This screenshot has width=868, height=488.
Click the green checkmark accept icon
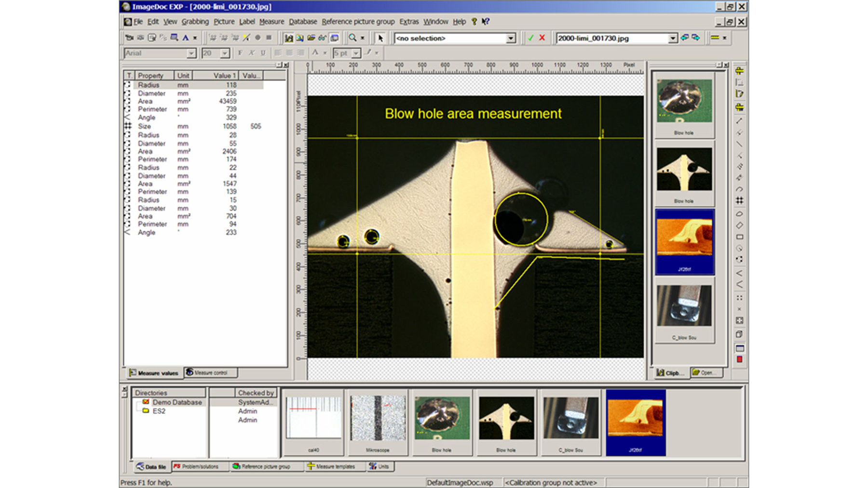pyautogui.click(x=530, y=38)
